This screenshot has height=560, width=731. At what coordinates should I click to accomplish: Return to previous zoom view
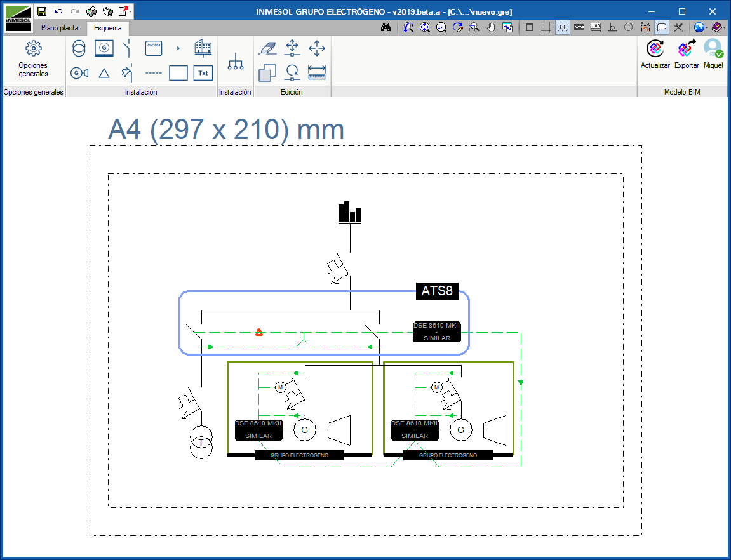click(408, 27)
